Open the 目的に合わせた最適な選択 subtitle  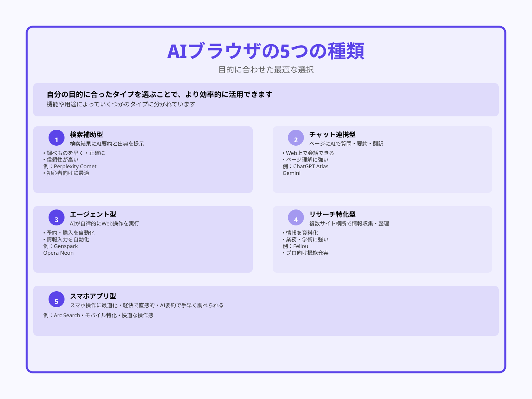266,70
